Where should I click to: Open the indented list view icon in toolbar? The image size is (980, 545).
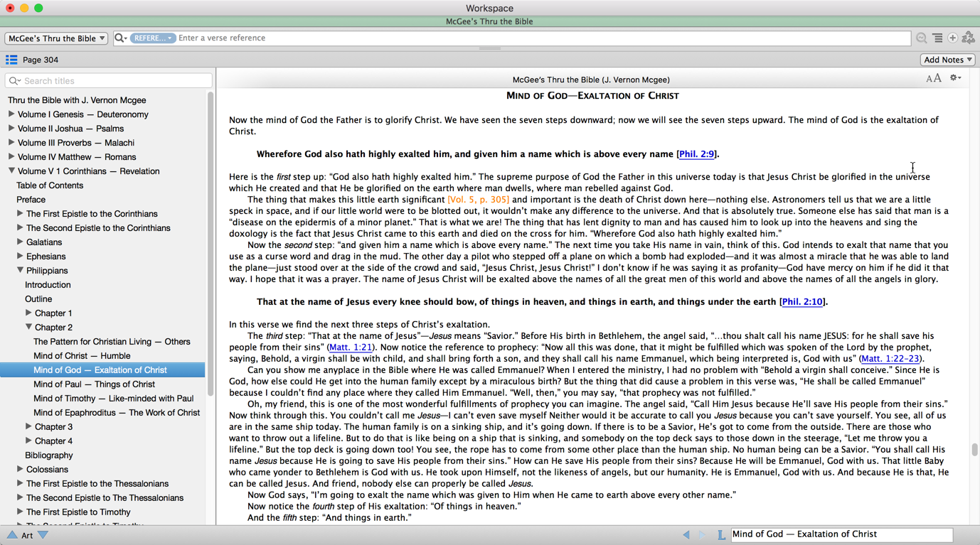937,38
